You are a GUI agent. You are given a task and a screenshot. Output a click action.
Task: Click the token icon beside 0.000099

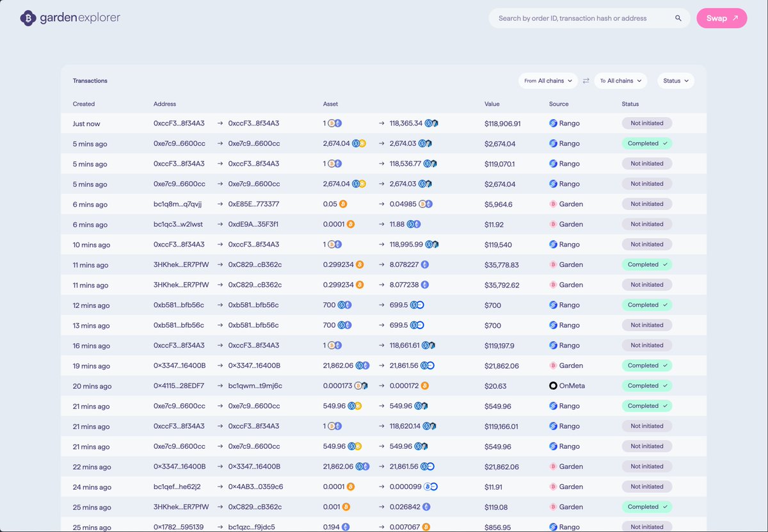tap(431, 487)
